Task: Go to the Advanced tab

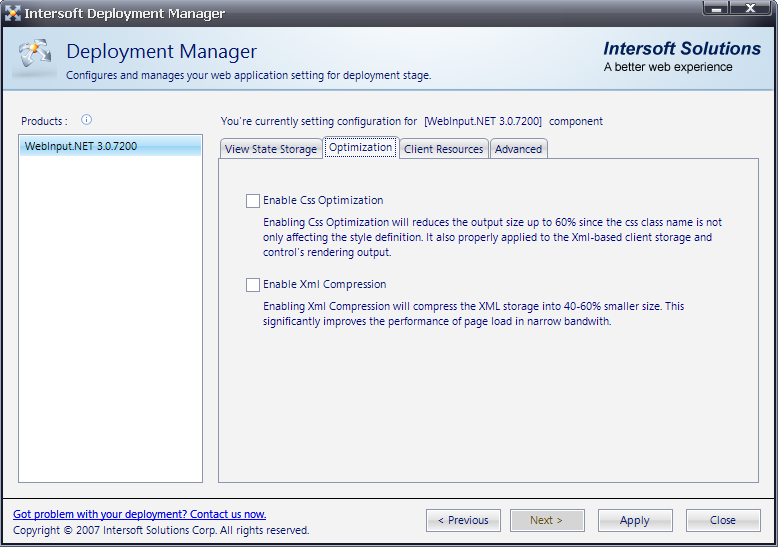Action: [518, 149]
